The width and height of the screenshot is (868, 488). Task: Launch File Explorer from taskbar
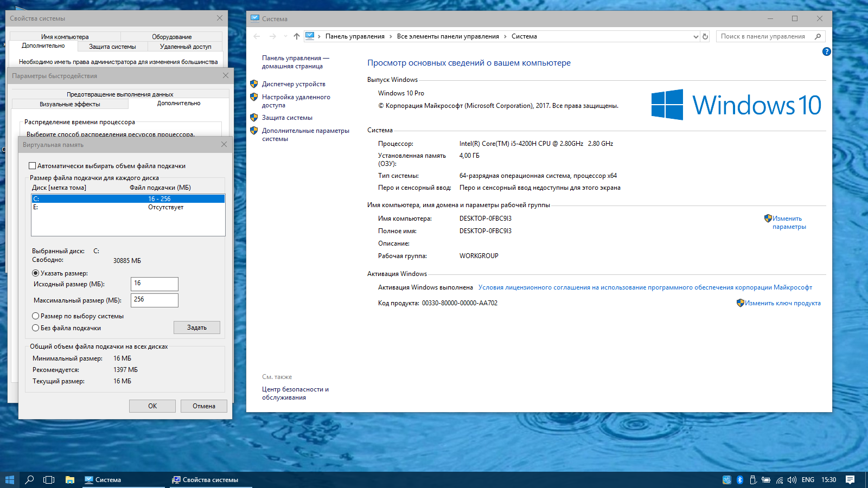(x=69, y=480)
